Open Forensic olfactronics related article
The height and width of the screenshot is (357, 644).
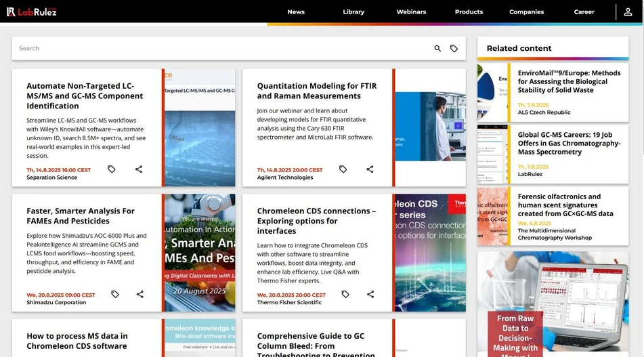tap(565, 205)
